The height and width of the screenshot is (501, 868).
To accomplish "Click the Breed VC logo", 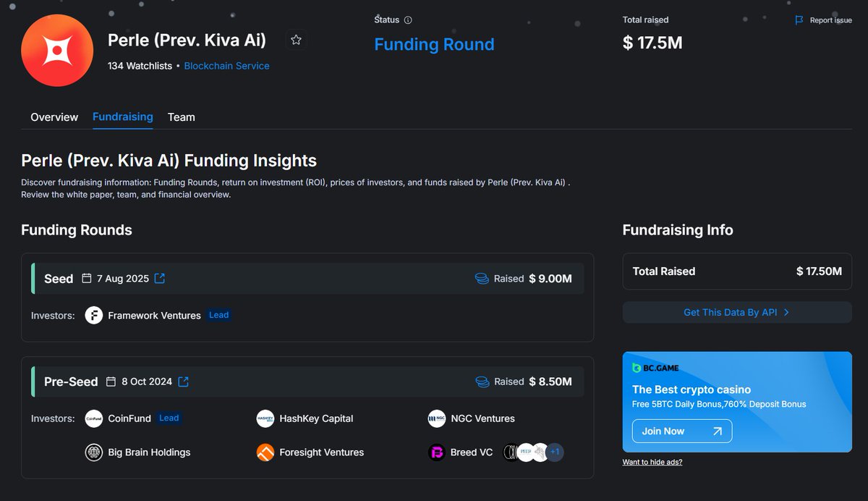I will [436, 452].
